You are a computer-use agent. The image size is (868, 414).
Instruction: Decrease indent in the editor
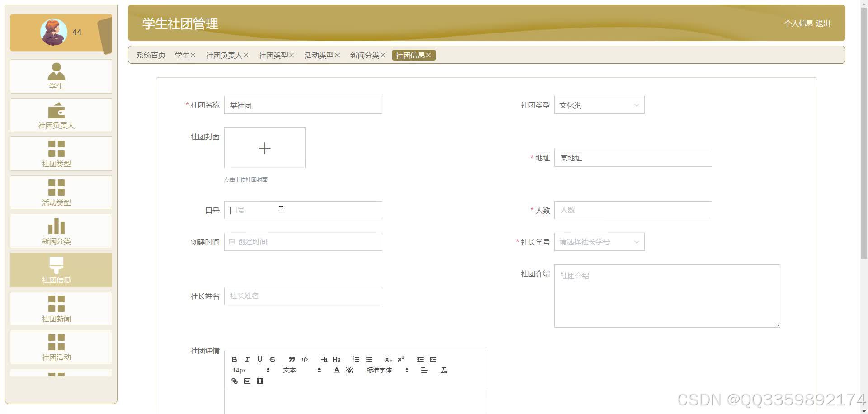pos(420,359)
